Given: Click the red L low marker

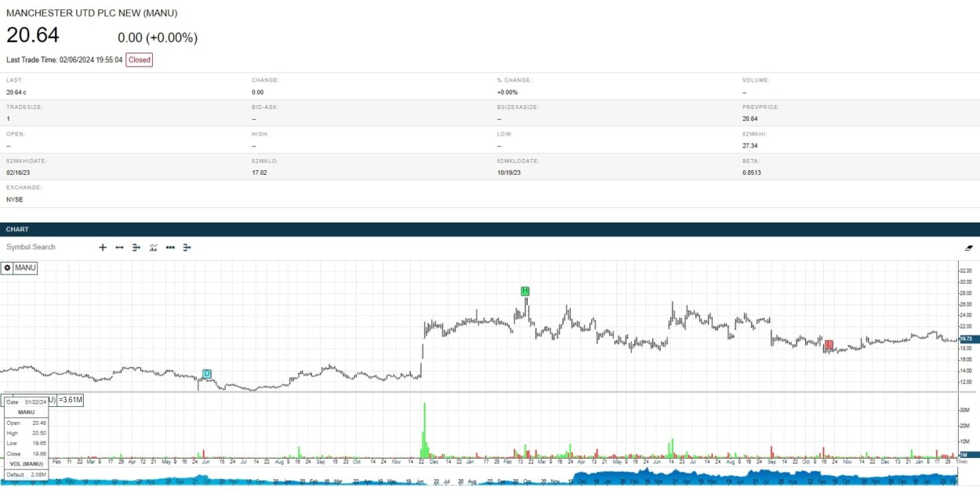Looking at the screenshot, I should coord(829,344).
